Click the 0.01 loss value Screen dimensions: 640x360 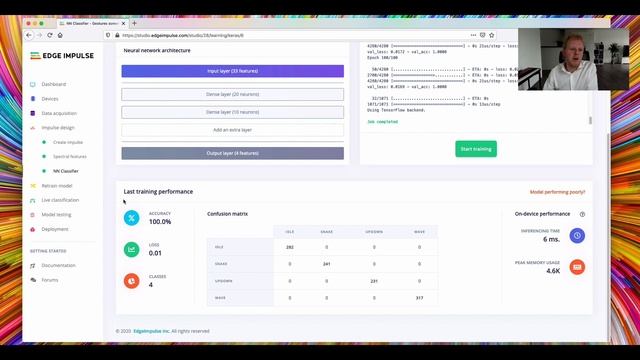tap(155, 253)
